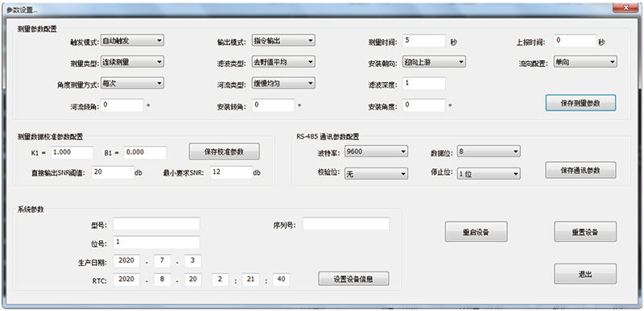The width and height of the screenshot is (644, 311).
Task: Open the 安装朝向 dropdown
Action: pos(434,62)
